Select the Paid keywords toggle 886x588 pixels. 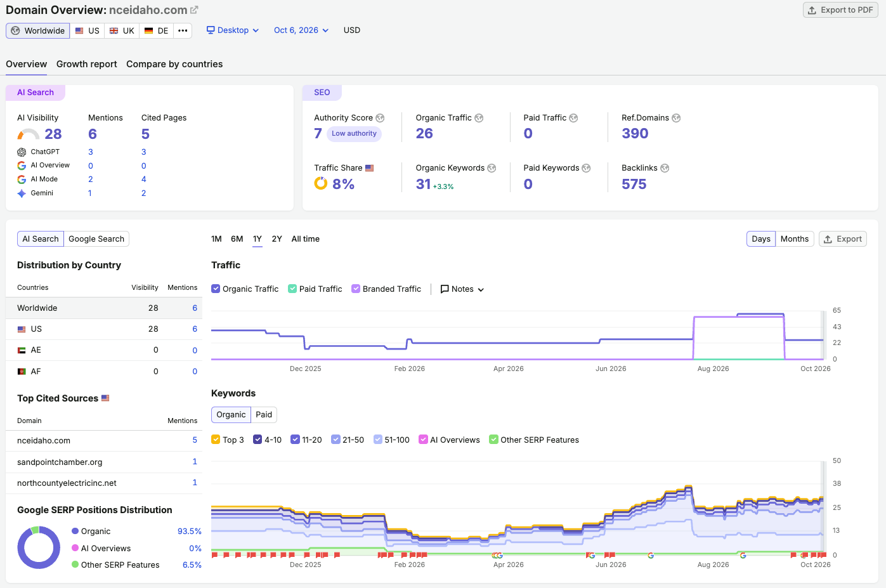pyautogui.click(x=264, y=415)
